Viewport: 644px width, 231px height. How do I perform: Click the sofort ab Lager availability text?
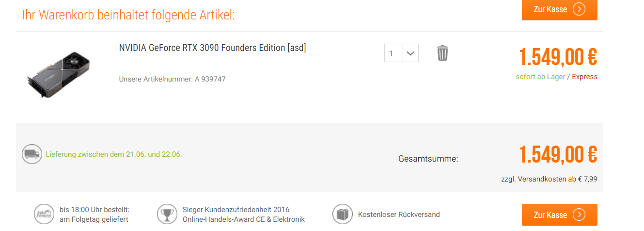541,77
